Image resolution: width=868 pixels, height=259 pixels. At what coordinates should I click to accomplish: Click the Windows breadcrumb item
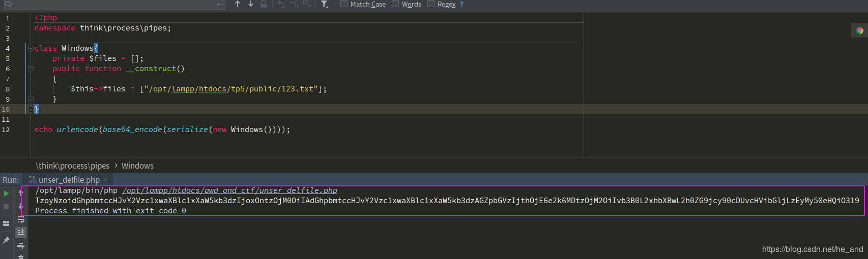point(137,166)
